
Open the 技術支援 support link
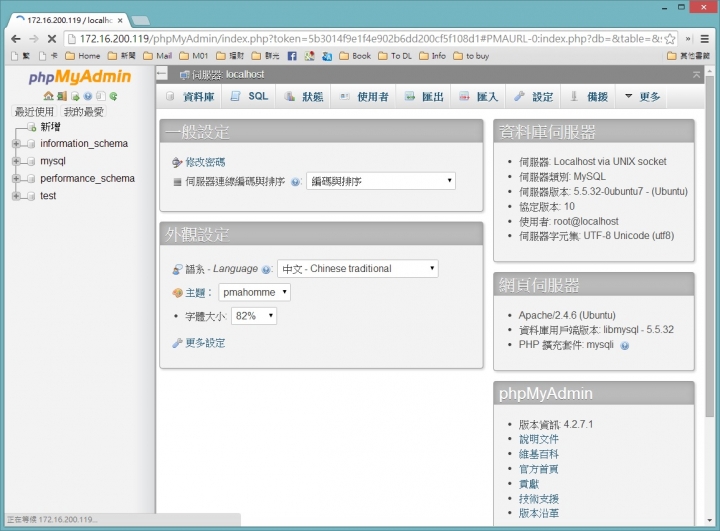coord(539,499)
